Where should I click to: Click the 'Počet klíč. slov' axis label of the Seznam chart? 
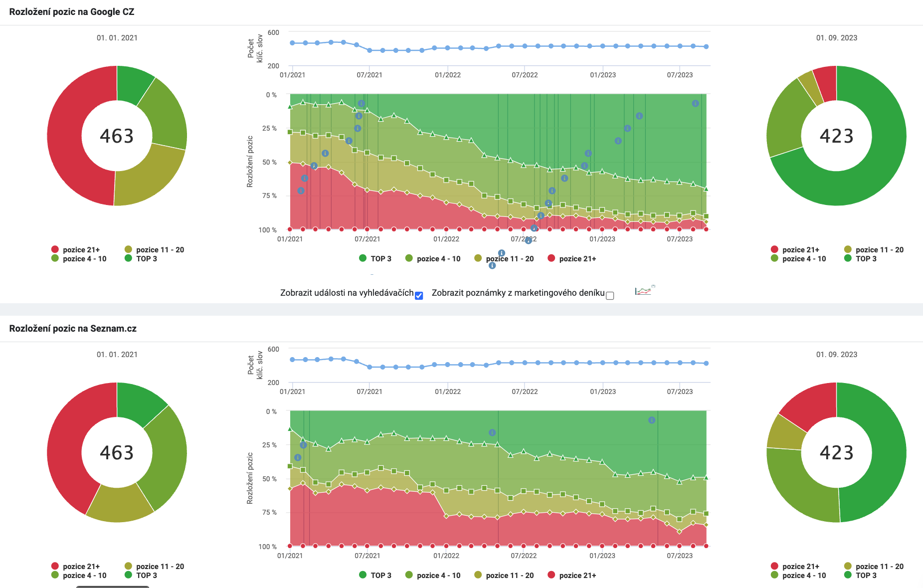(x=255, y=365)
